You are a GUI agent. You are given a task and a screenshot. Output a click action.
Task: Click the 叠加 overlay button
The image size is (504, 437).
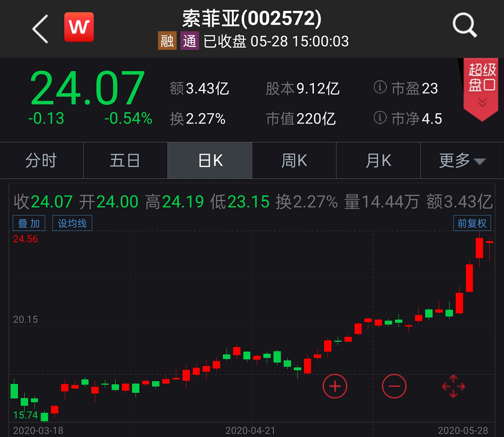tap(29, 223)
